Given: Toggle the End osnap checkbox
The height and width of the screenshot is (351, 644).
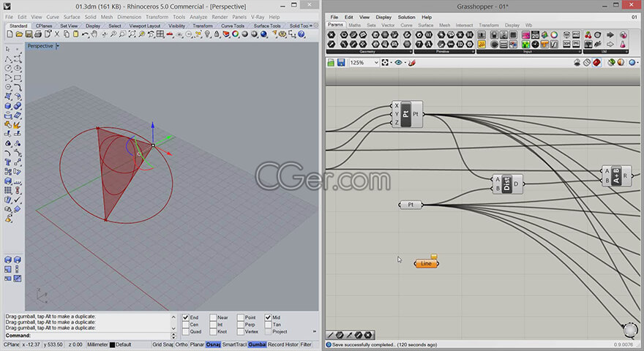Looking at the screenshot, I should click(x=186, y=317).
